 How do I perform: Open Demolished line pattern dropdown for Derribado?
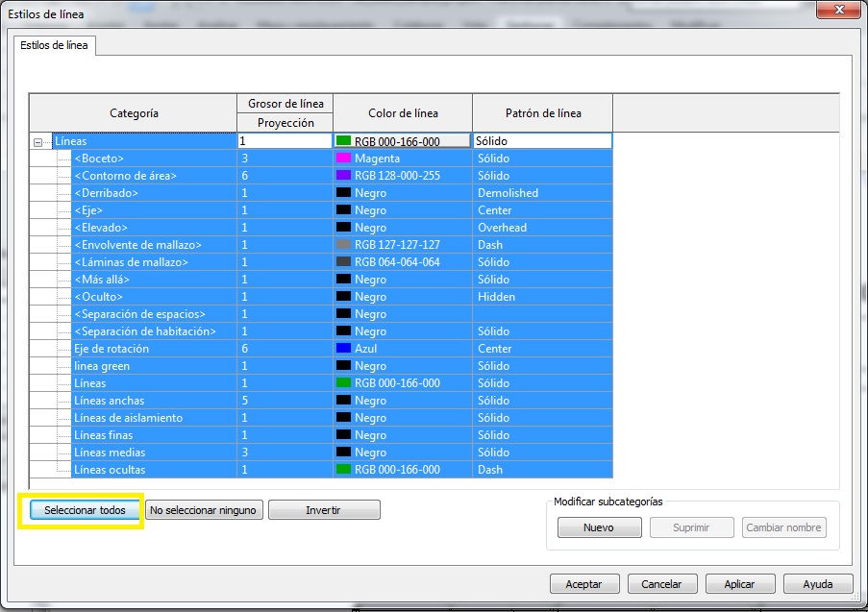point(542,193)
